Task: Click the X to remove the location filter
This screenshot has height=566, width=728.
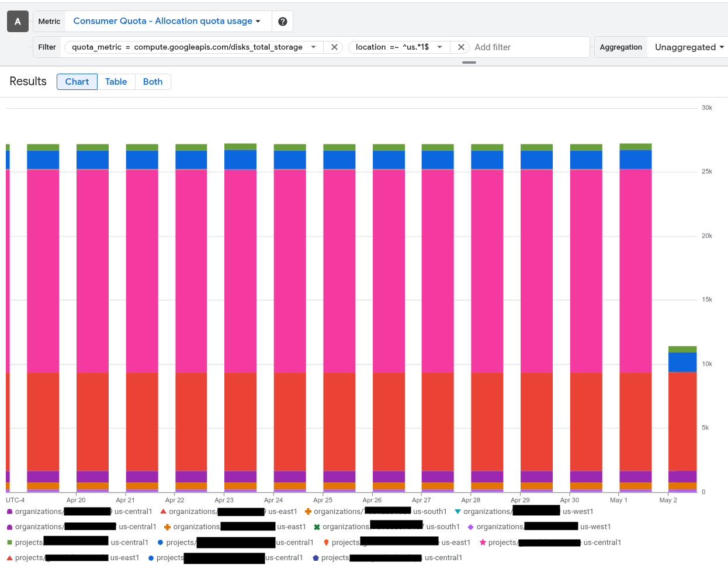Action: [x=461, y=47]
